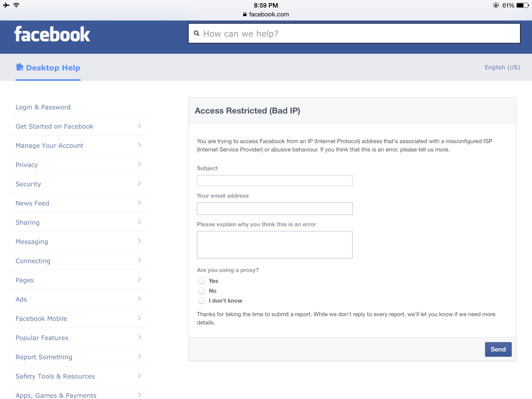Select the No proxy radio button
The height and width of the screenshot is (399, 532).
[202, 291]
